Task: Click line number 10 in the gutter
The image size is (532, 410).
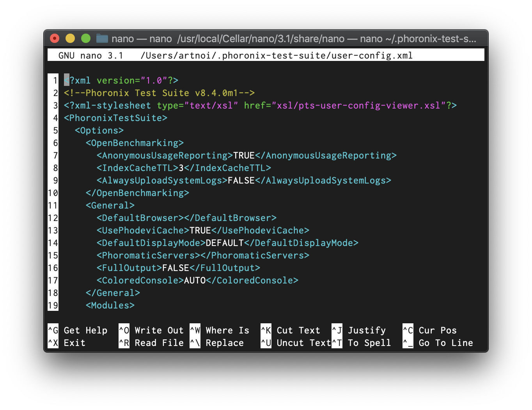Action: [53, 193]
